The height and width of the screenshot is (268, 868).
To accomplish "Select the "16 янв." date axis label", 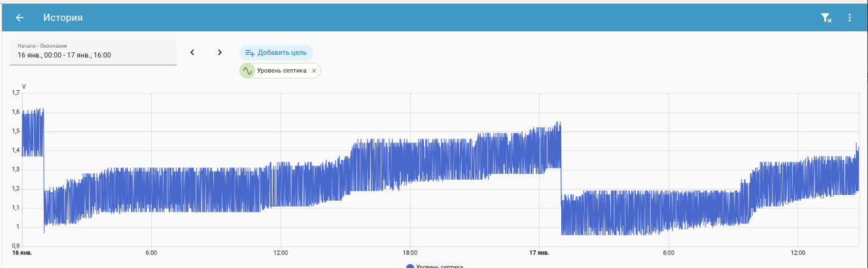I will click(22, 252).
